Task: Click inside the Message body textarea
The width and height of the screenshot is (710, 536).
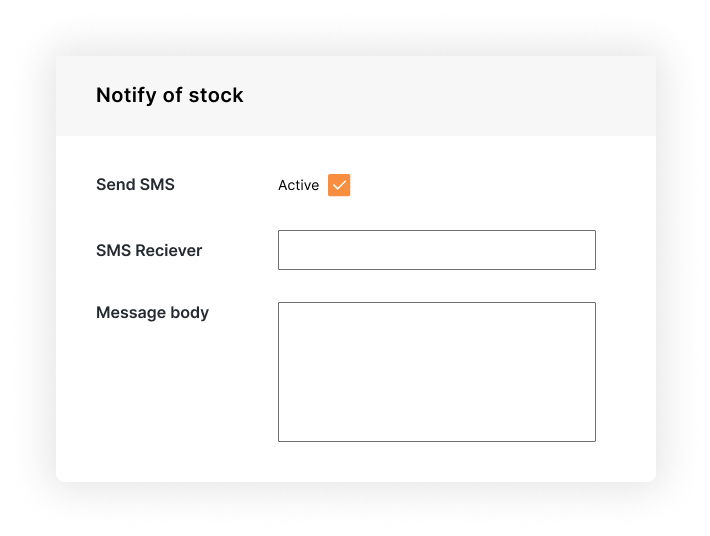Action: [437, 372]
